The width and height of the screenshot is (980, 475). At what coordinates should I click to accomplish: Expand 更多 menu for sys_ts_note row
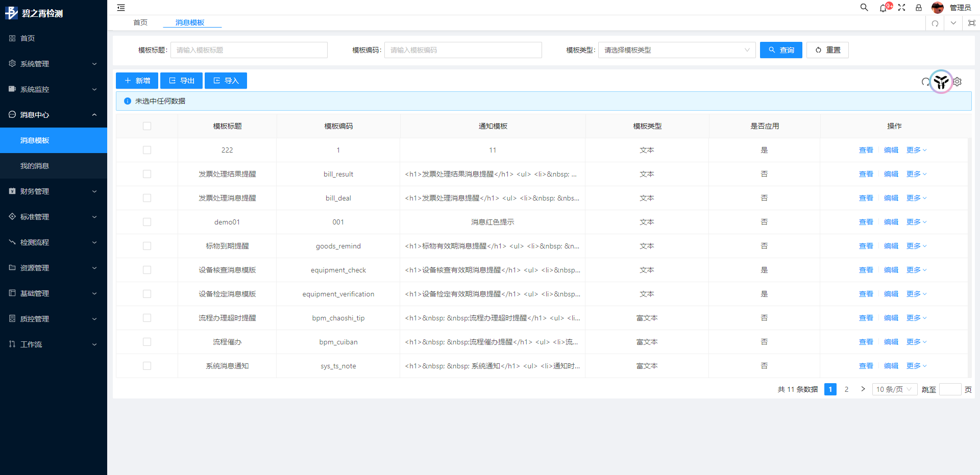tap(917, 366)
